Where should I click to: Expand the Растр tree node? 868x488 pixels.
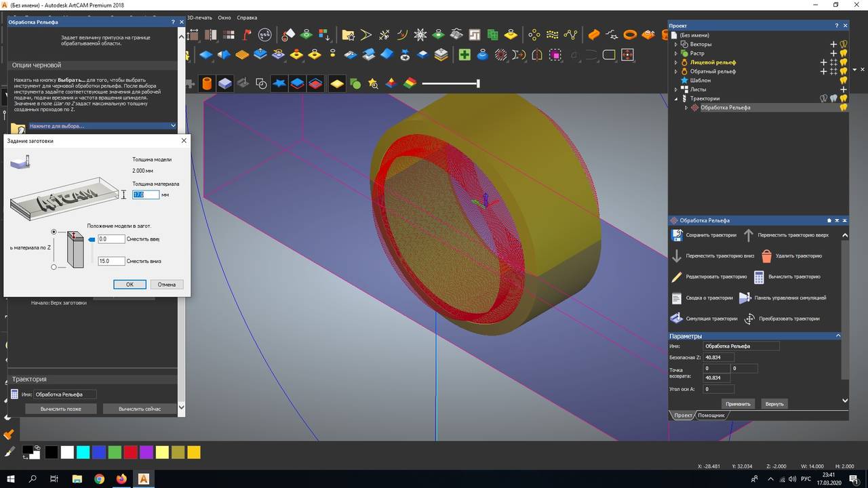pyautogui.click(x=675, y=53)
